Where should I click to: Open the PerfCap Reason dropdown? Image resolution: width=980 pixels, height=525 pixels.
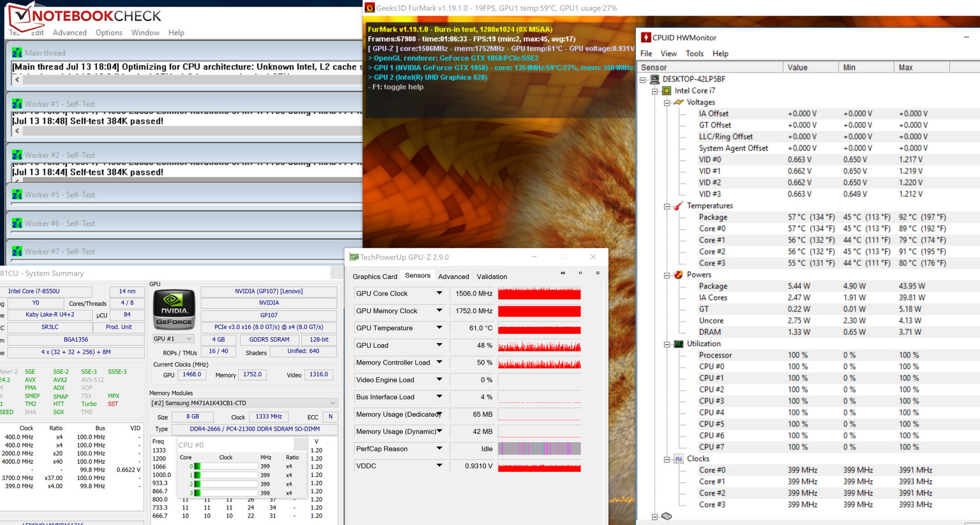coord(439,448)
